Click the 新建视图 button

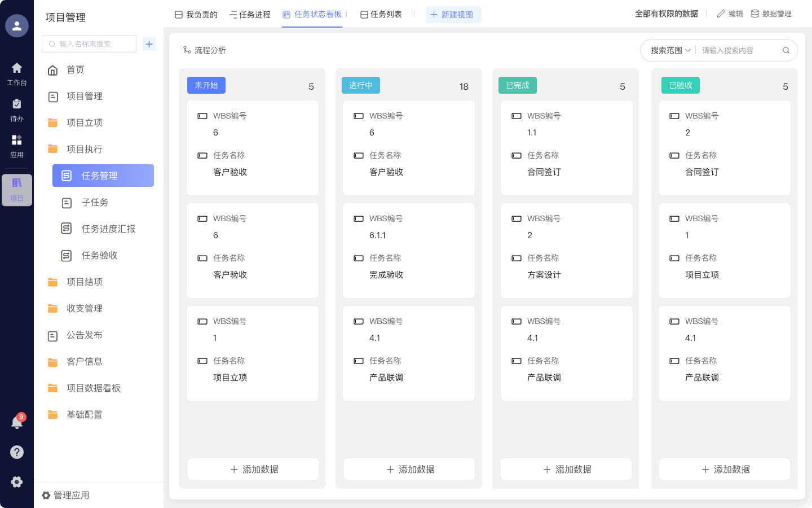(453, 15)
